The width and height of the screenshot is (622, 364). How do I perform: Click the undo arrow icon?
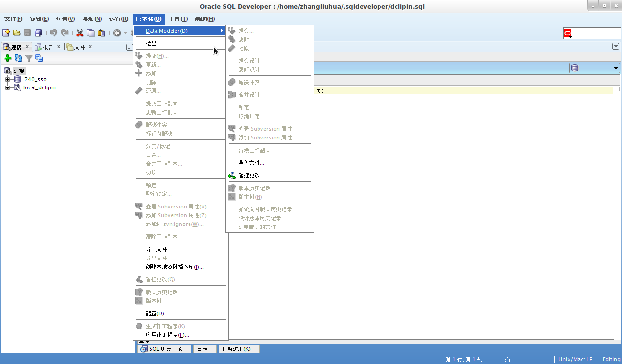point(53,33)
